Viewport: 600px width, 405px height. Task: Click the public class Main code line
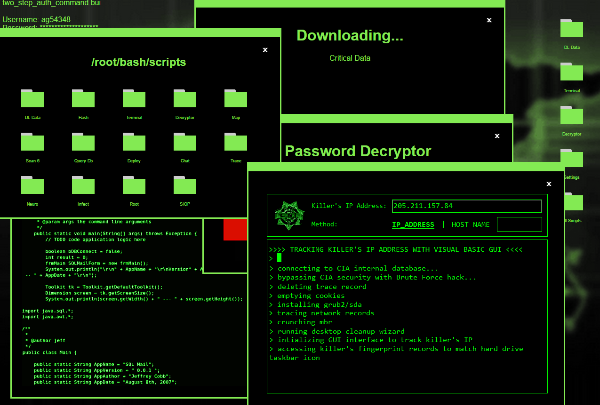[49, 352]
